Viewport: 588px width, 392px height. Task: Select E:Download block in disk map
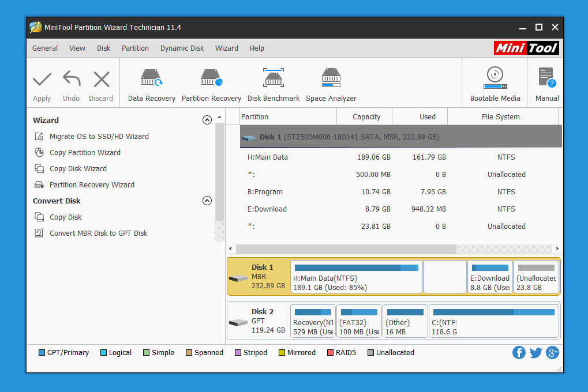pos(490,277)
